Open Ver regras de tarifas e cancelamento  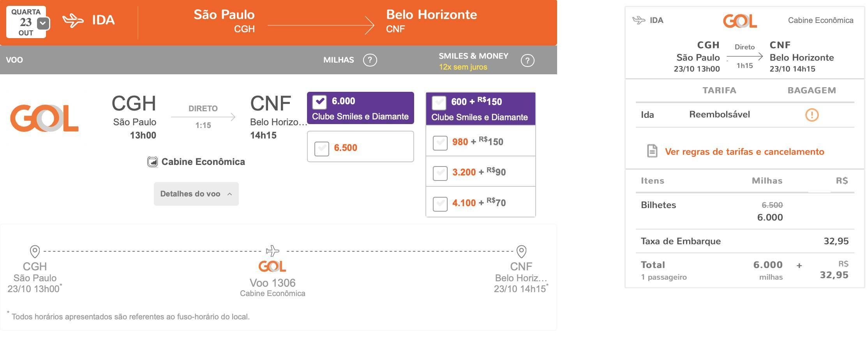coord(744,151)
